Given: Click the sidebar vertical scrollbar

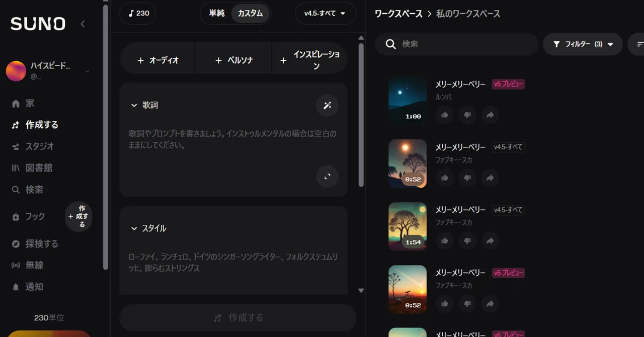Looking at the screenshot, I should (x=106, y=137).
